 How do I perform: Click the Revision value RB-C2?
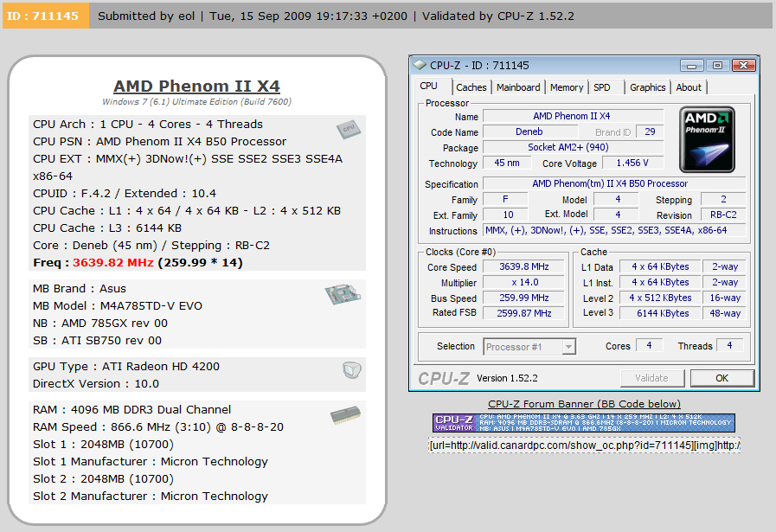click(x=723, y=215)
